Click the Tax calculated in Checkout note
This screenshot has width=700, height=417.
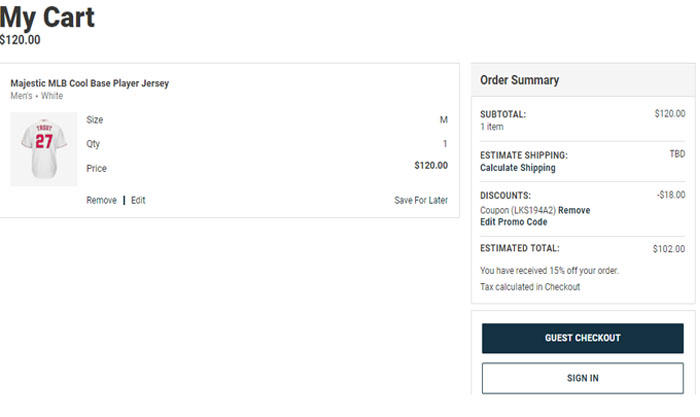point(529,287)
